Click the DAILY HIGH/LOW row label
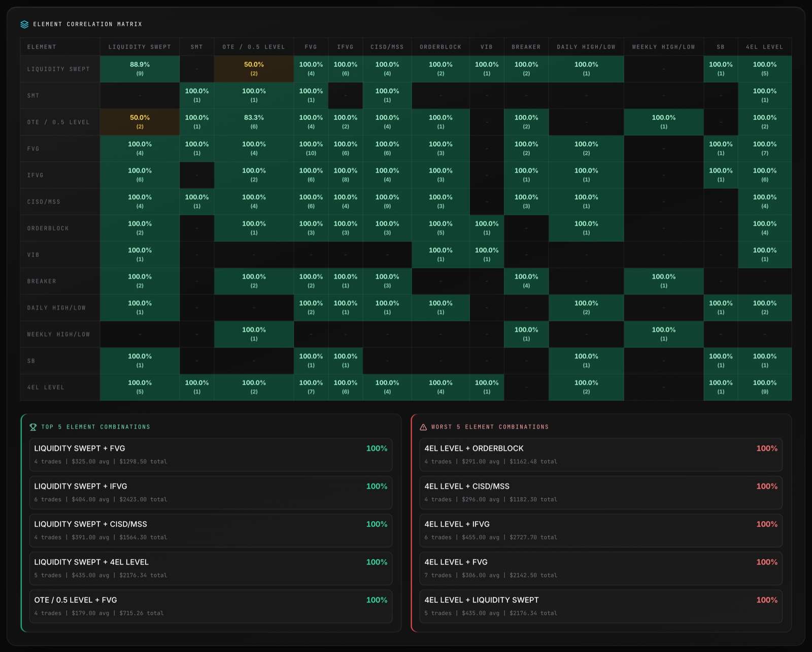 tap(60, 308)
